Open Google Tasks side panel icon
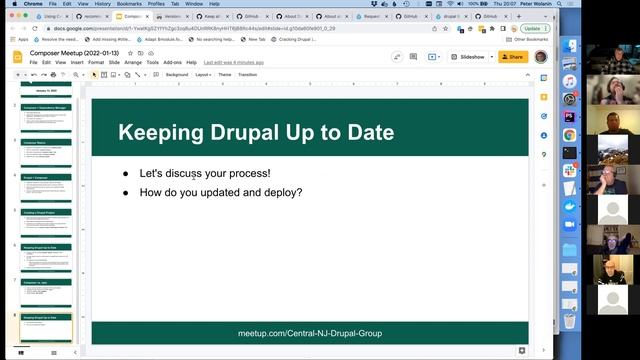 544,116
